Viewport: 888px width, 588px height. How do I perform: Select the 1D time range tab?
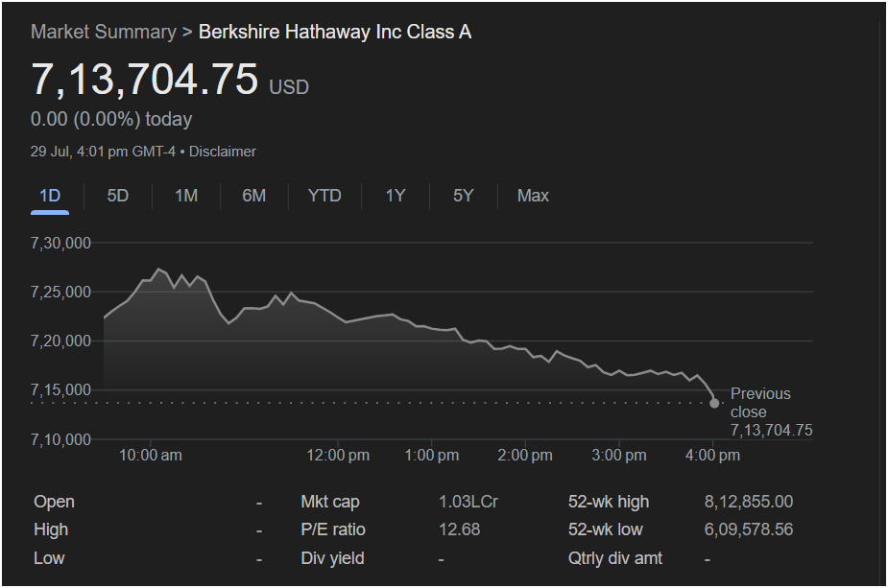tap(50, 196)
